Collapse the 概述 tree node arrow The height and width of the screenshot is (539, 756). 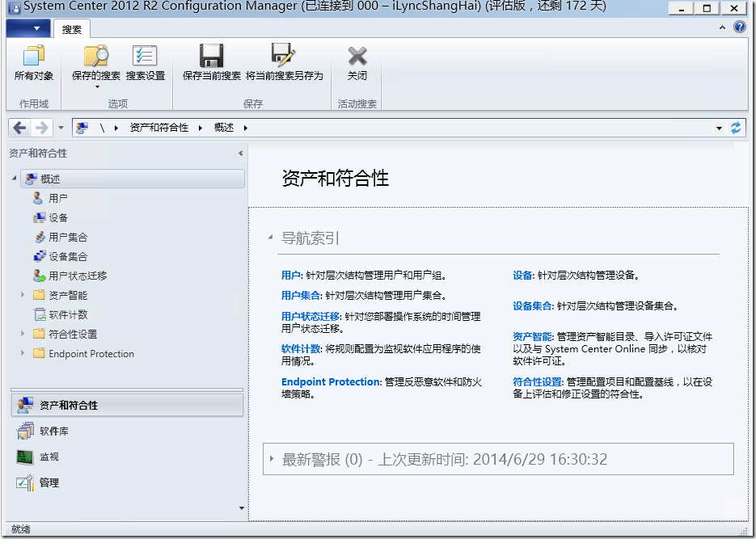coord(14,179)
